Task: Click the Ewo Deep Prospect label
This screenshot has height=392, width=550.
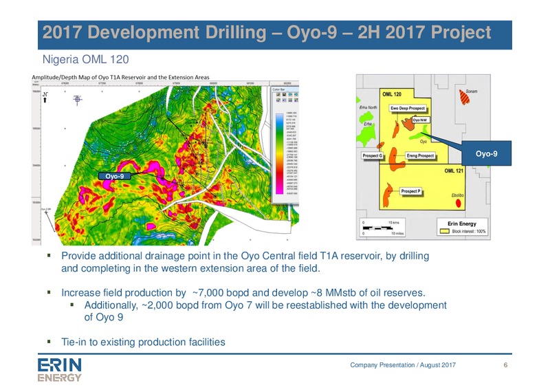Action: click(x=408, y=109)
